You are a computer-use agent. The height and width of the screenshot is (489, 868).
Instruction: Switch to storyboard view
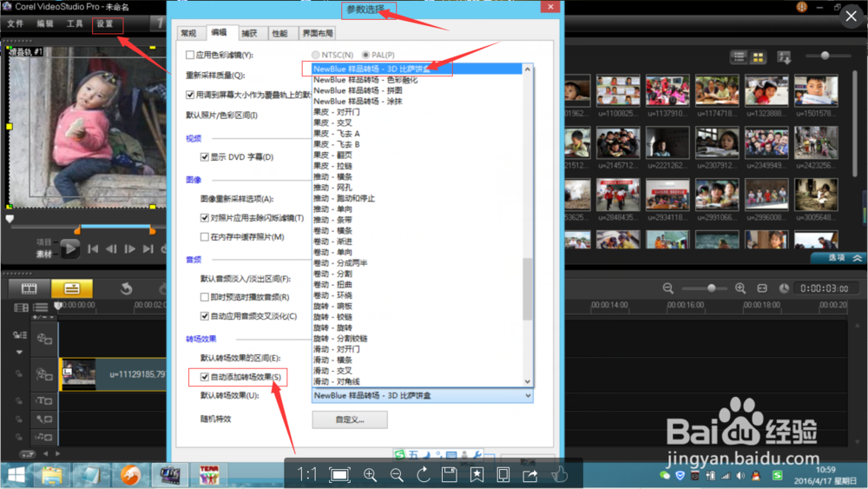pyautogui.click(x=29, y=288)
